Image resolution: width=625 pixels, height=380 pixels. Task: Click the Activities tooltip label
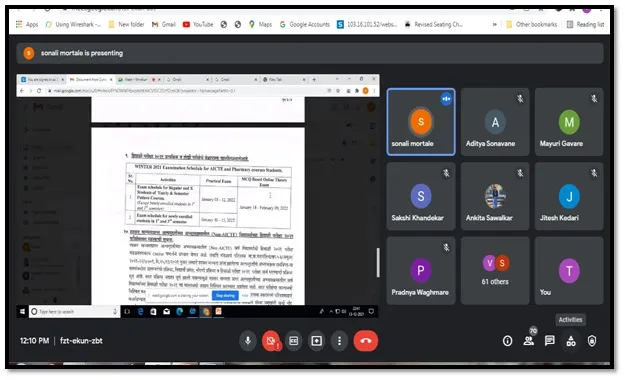(x=570, y=319)
